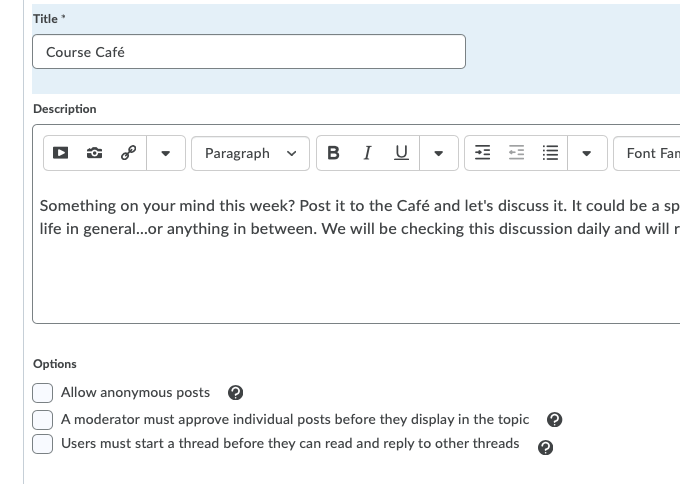
Task: Apply underline formatting
Action: [x=401, y=153]
